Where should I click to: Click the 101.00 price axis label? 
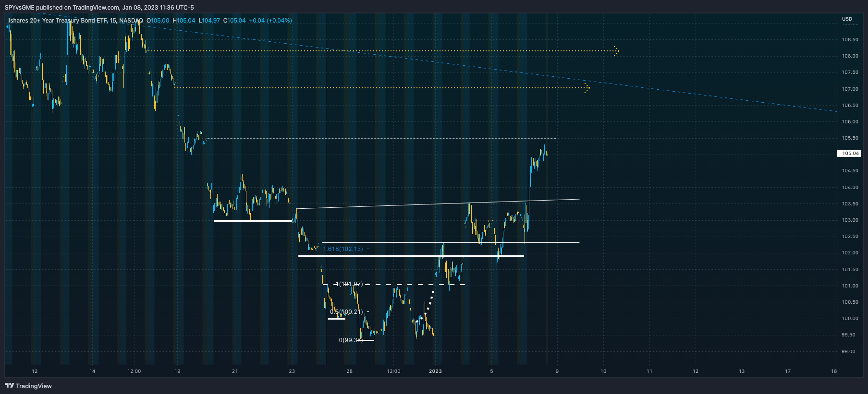click(850, 286)
